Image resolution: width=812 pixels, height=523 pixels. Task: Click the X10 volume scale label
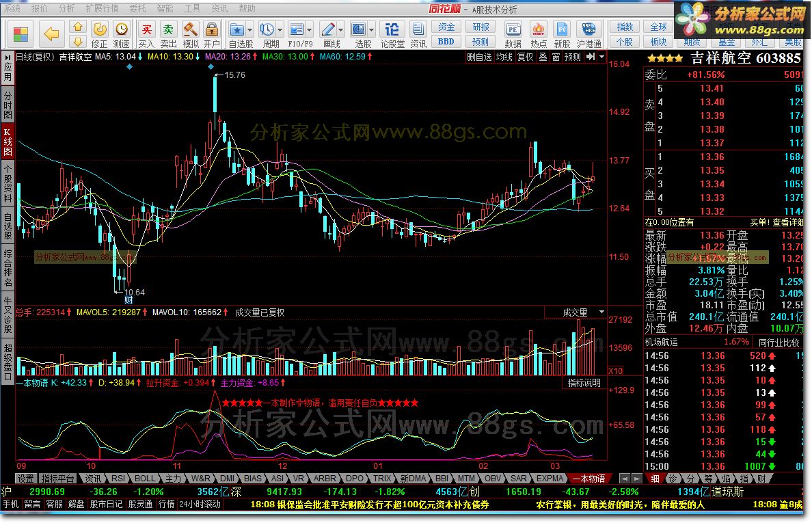click(616, 371)
